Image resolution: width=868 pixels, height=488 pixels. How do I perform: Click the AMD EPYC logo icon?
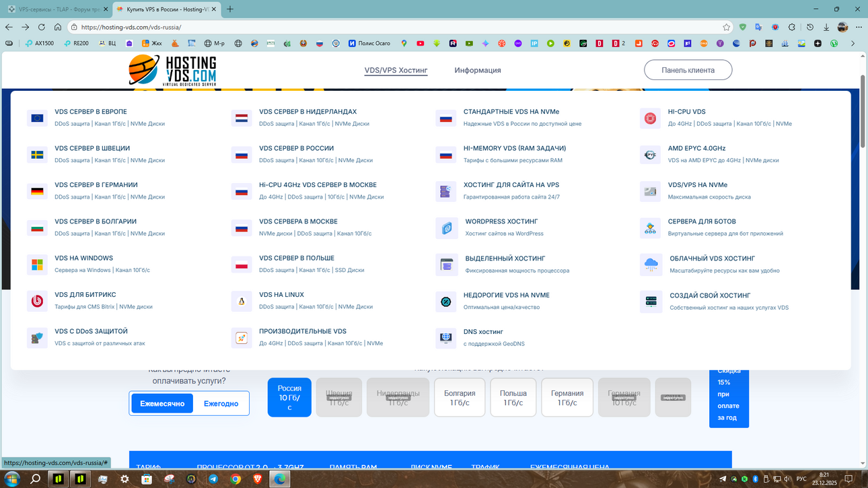tap(650, 155)
